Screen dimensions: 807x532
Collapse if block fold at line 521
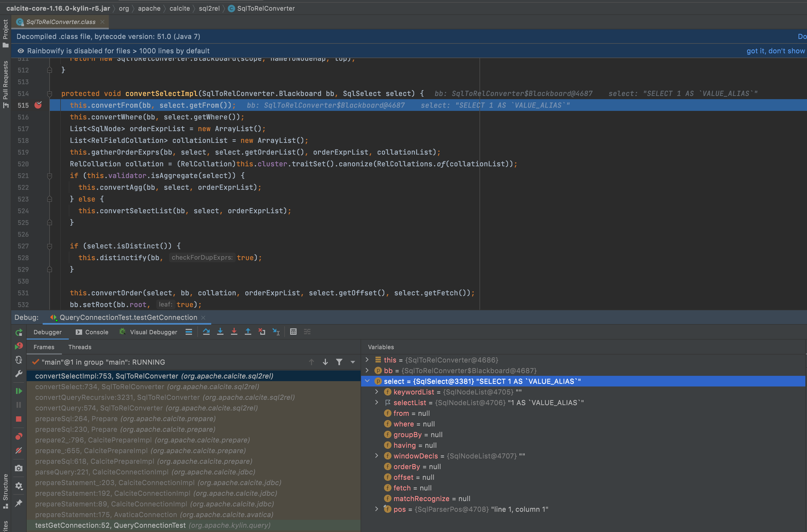pyautogui.click(x=50, y=176)
